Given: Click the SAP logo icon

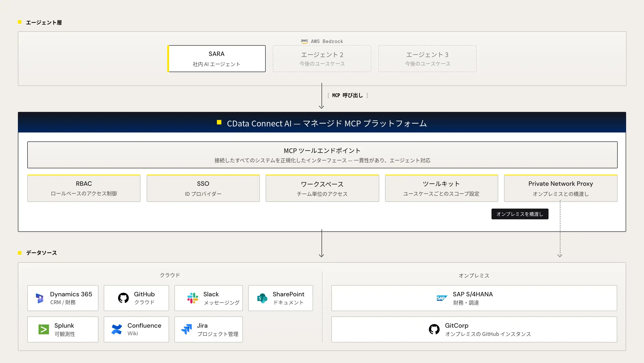Looking at the screenshot, I should click(x=442, y=298).
